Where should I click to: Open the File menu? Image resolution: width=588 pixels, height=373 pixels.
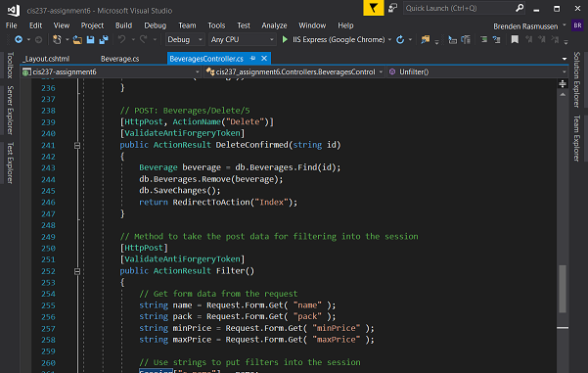click(11, 25)
